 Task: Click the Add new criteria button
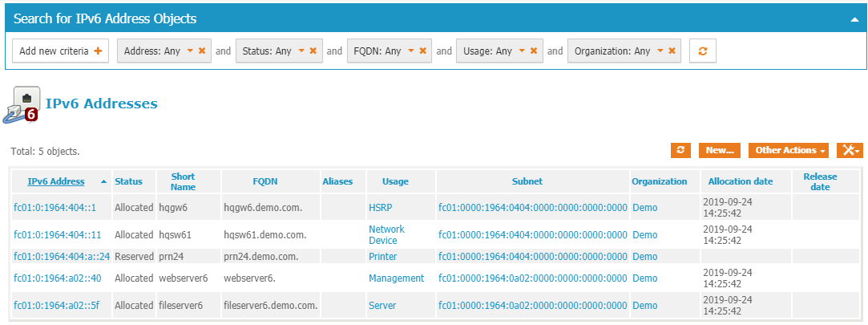click(60, 51)
